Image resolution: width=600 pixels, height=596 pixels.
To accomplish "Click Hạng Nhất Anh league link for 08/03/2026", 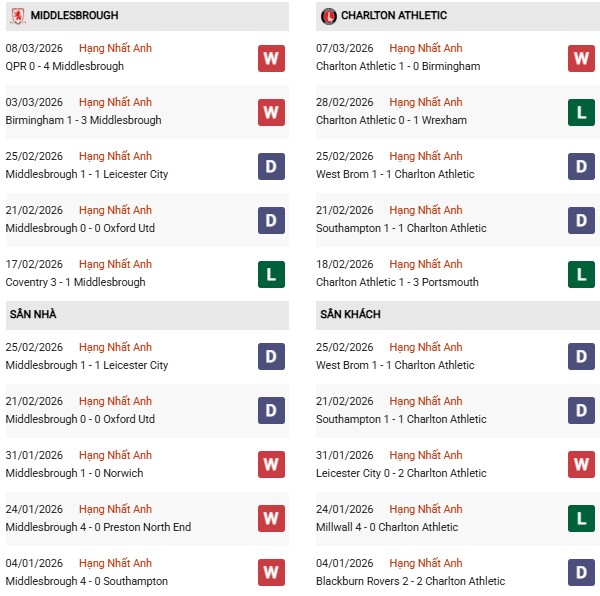I will (115, 48).
